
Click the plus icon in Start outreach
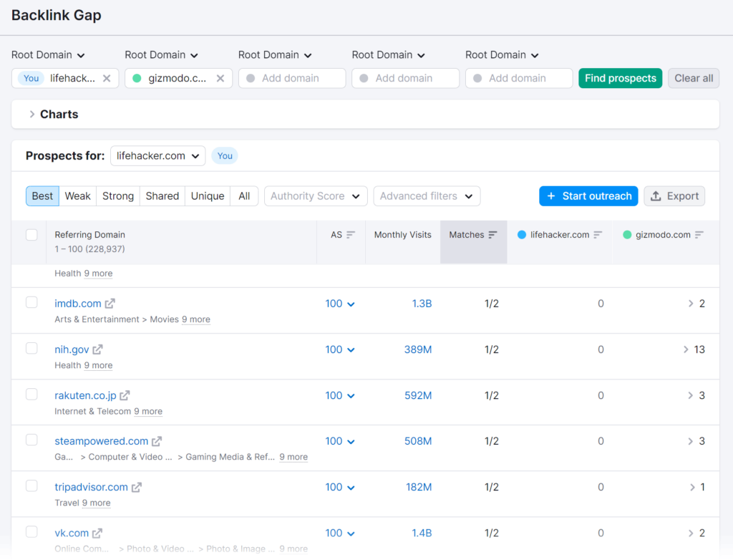[x=551, y=196]
